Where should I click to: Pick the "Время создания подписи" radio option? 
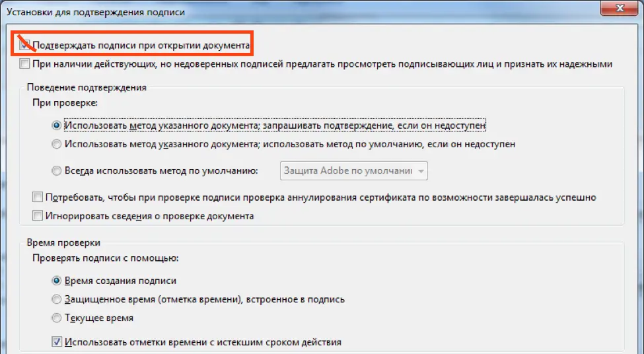pyautogui.click(x=57, y=281)
